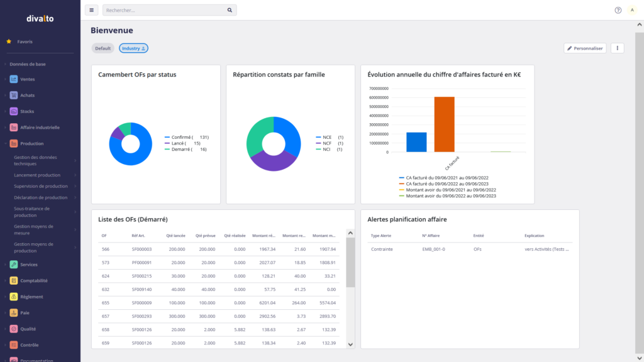Type in the Rechercher search field
Image resolution: width=644 pixels, height=362 pixels.
[x=164, y=10]
